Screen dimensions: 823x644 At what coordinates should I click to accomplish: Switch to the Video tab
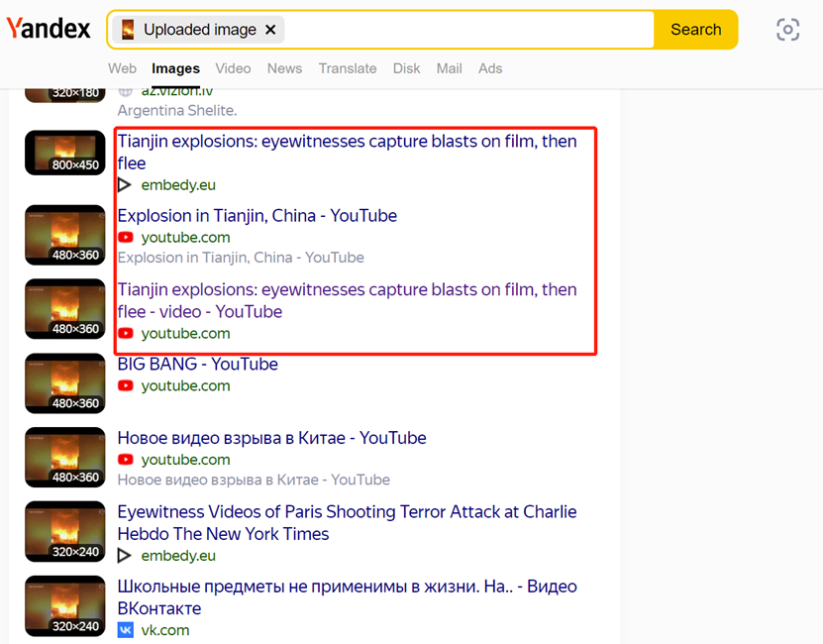[x=233, y=68]
